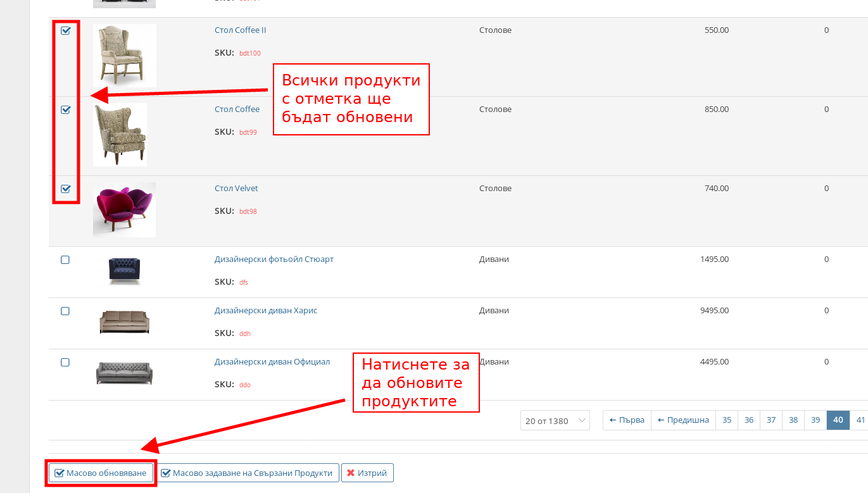Open the Стол Velvet product link
This screenshot has height=493, width=868.
[236, 189]
